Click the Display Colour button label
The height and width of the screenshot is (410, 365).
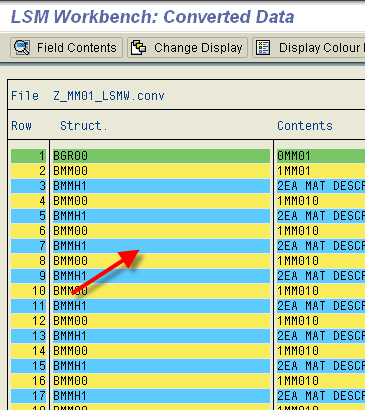pyautogui.click(x=321, y=48)
